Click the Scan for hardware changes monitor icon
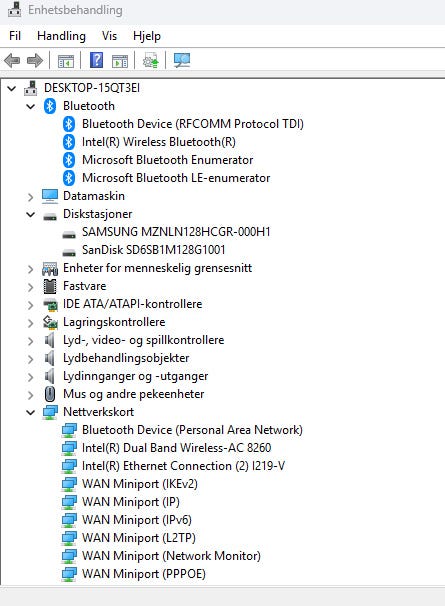The image size is (445, 606). [x=182, y=60]
